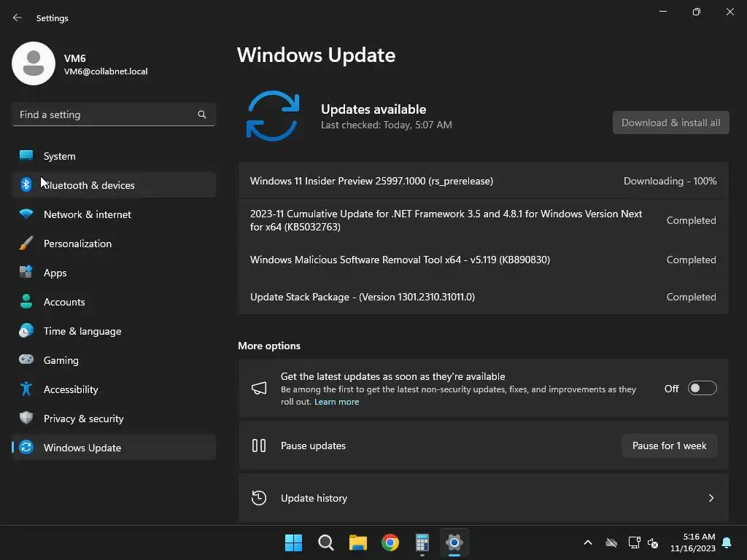Click the muted volume icon in system tray

(653, 542)
